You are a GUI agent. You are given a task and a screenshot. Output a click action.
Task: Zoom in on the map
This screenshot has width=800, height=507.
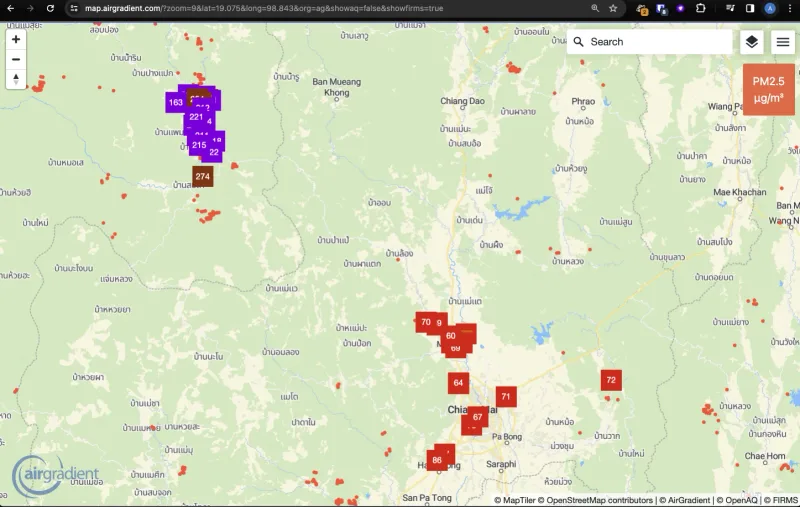coord(16,39)
